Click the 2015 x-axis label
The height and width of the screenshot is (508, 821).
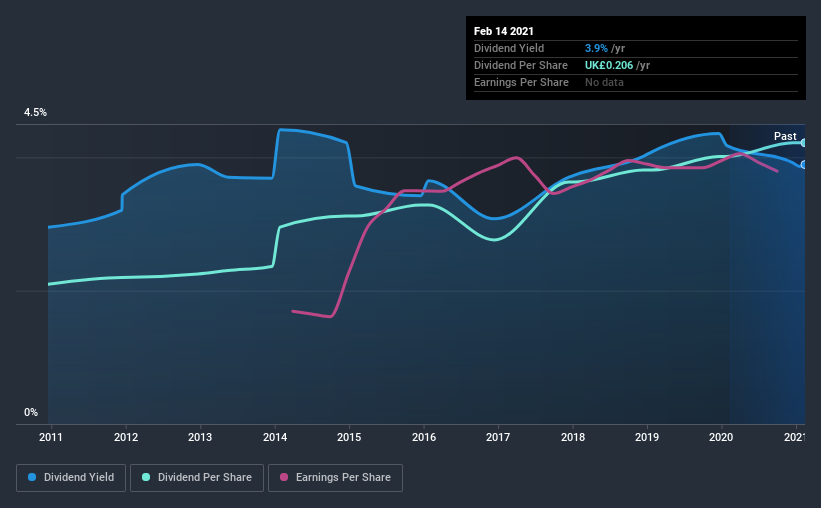(x=349, y=437)
